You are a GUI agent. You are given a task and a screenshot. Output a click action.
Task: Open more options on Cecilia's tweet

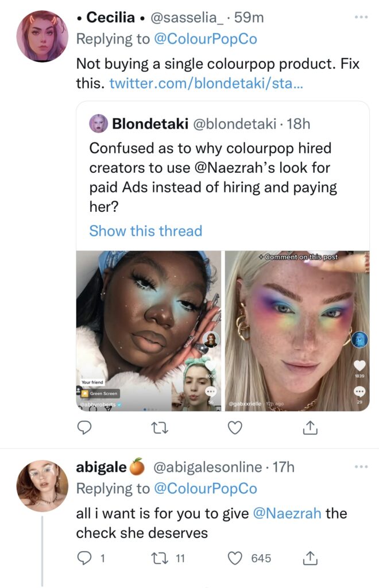361,17
